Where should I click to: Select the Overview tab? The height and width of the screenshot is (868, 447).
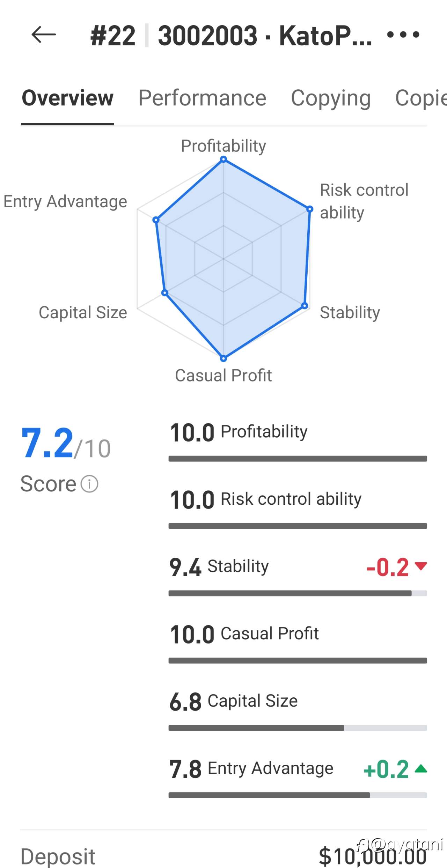pyautogui.click(x=67, y=98)
